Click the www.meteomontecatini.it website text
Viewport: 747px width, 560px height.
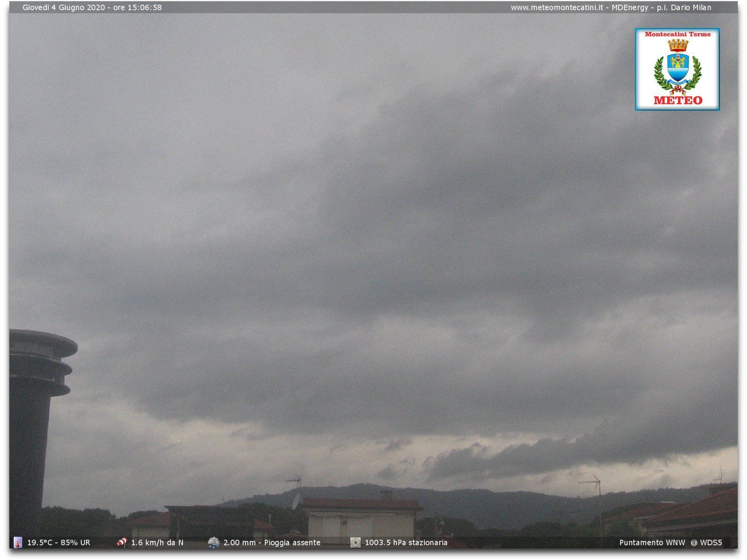pyautogui.click(x=557, y=7)
